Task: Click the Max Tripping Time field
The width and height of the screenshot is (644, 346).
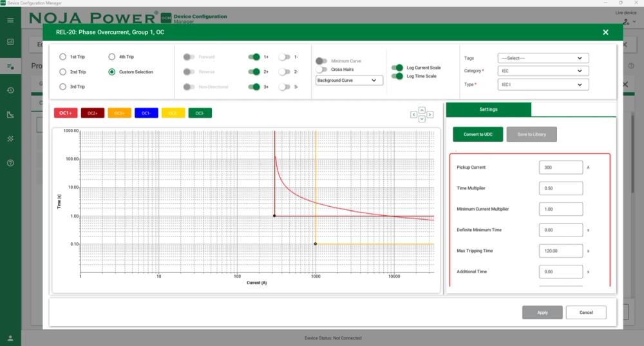Action: point(561,251)
